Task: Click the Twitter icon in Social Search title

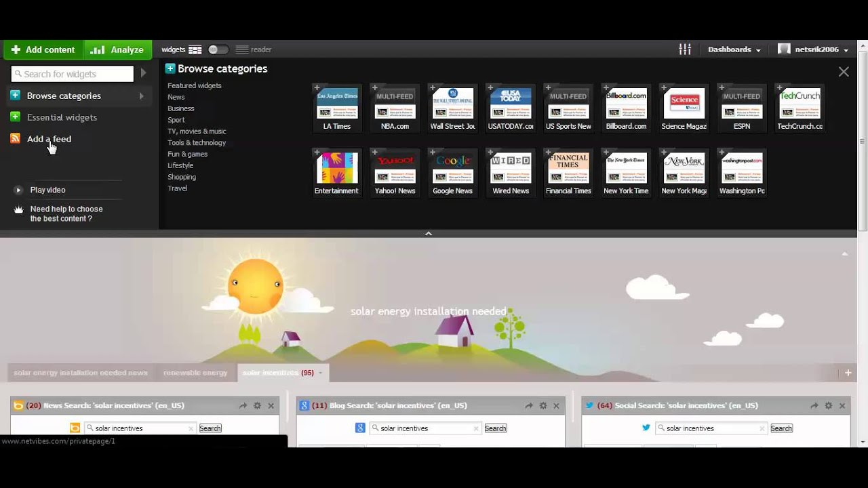Action: [x=590, y=405]
